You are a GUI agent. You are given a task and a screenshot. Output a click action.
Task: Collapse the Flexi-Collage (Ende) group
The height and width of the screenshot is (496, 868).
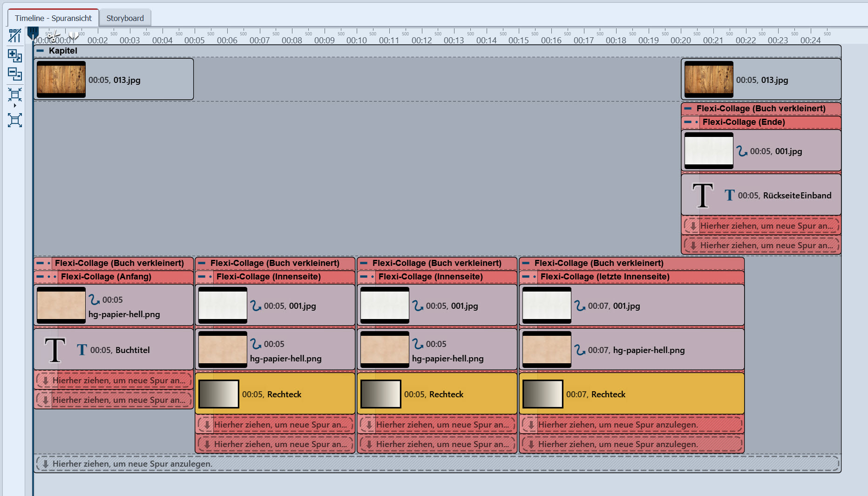point(688,122)
